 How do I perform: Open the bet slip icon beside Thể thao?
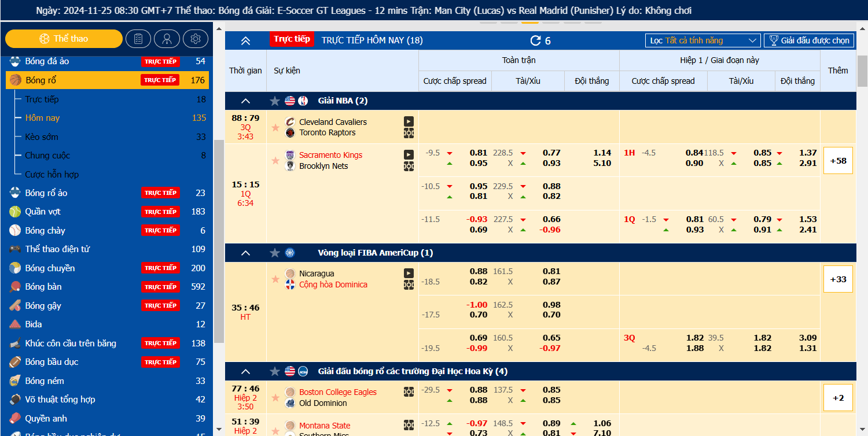click(x=138, y=39)
